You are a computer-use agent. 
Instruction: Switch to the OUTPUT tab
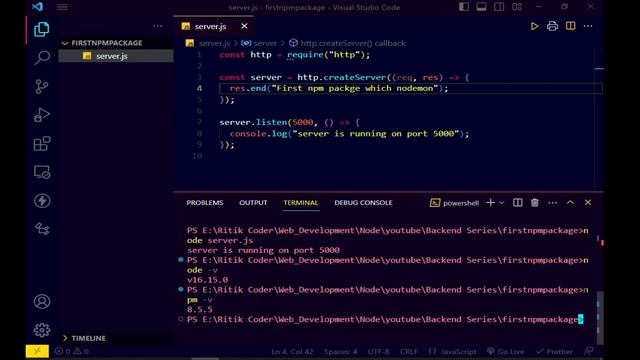[x=253, y=203]
